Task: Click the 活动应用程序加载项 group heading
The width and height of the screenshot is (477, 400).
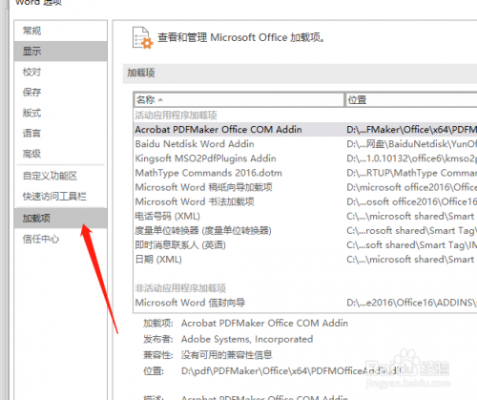Action: click(x=176, y=115)
